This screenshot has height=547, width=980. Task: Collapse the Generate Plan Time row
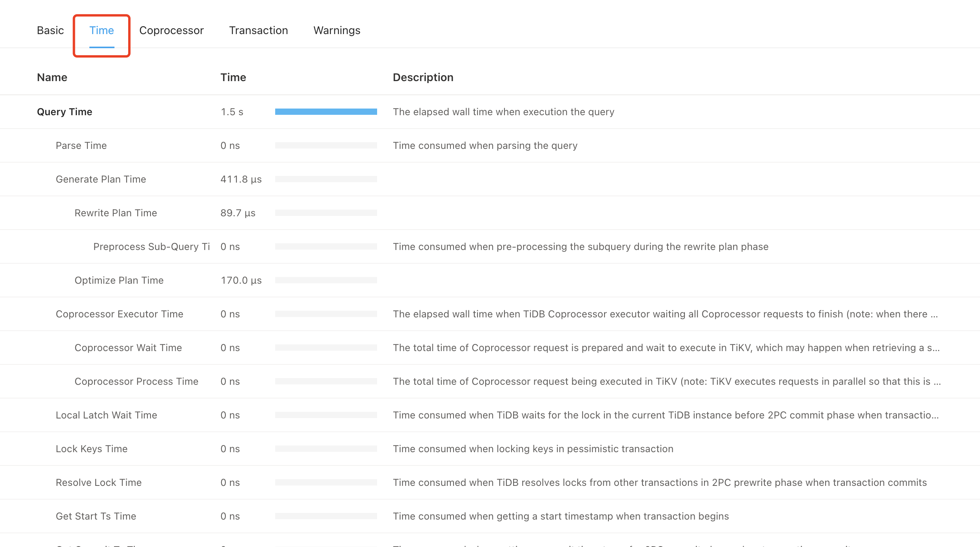click(x=101, y=179)
